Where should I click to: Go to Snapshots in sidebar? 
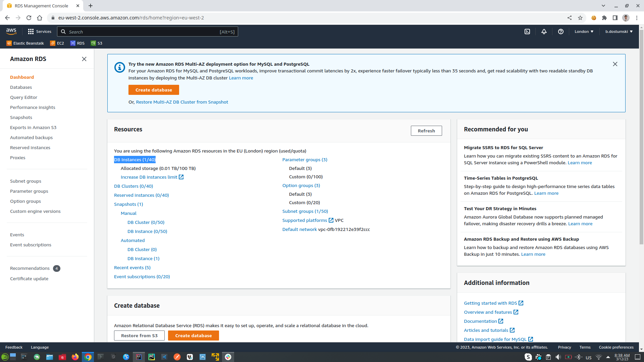coord(21,117)
